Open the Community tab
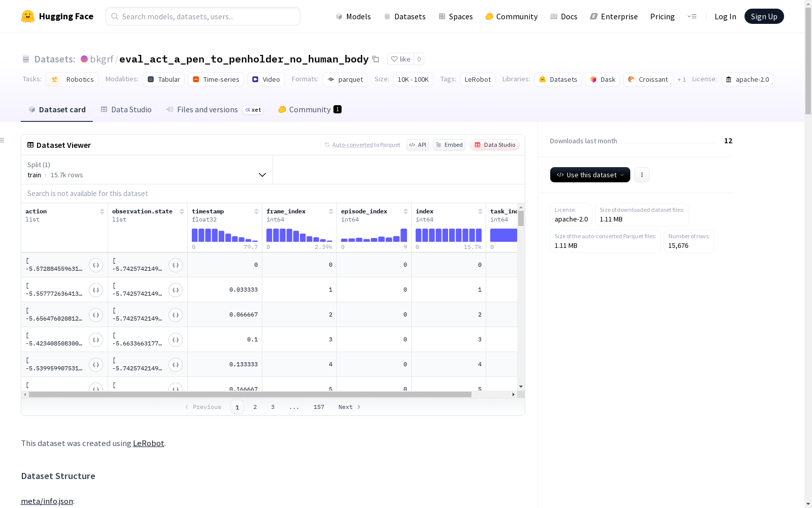 click(x=310, y=110)
